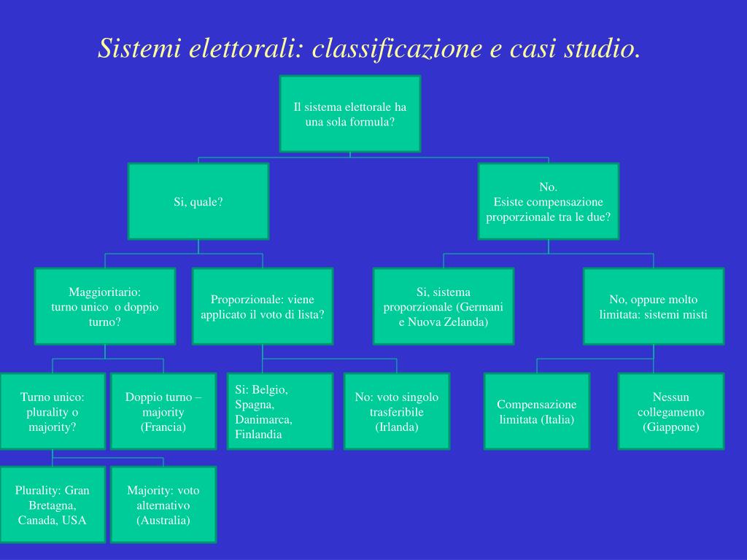Click the 'Turno unico: plurality o majority?' box
The width and height of the screenshot is (747, 560).
[53, 411]
